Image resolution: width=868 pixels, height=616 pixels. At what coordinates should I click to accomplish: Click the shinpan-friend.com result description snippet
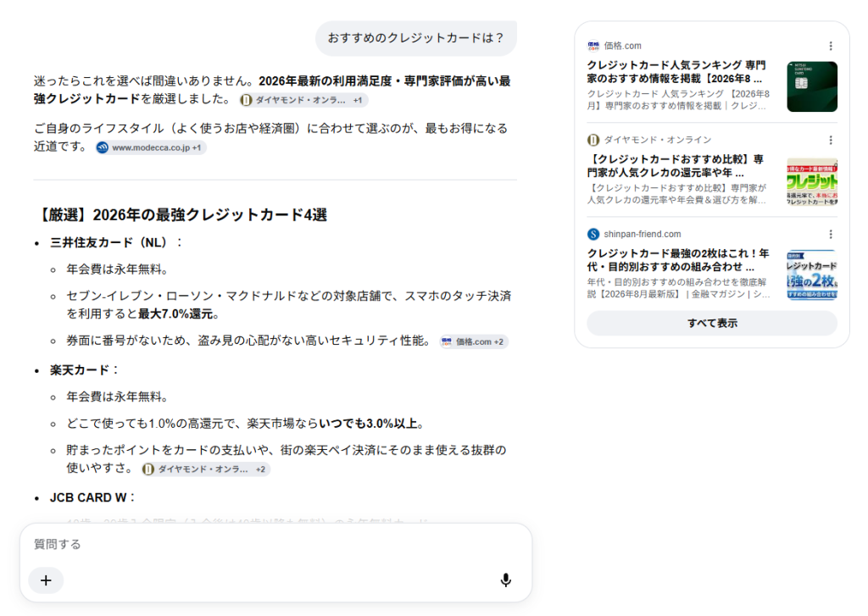678,288
